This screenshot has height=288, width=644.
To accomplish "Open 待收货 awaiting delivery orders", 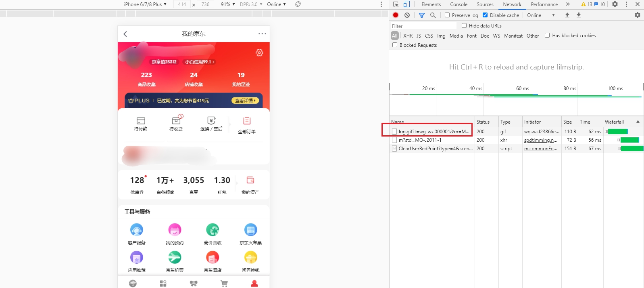I will (x=176, y=124).
